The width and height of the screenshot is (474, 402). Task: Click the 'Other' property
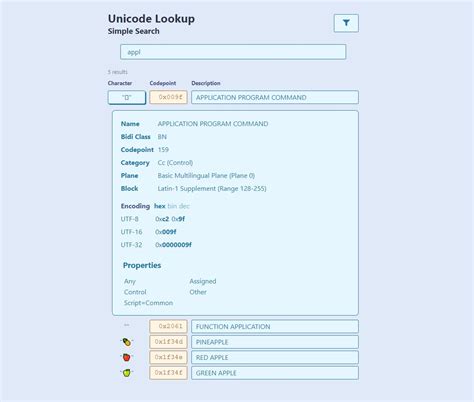click(198, 292)
